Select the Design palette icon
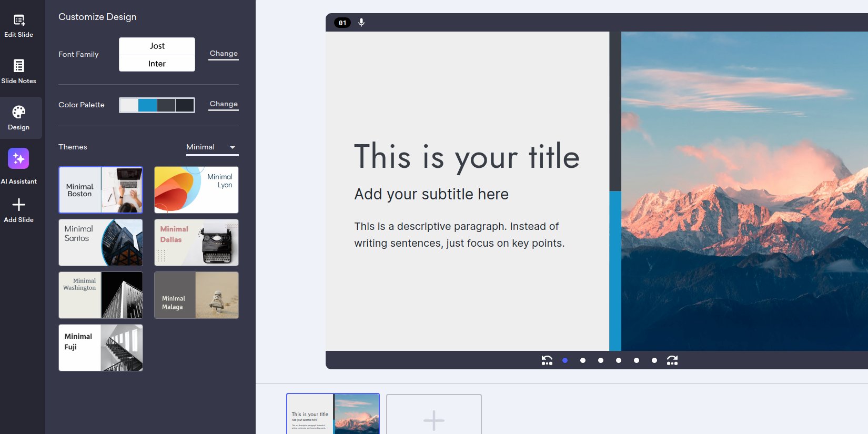This screenshot has height=434, width=868. pos(19,113)
